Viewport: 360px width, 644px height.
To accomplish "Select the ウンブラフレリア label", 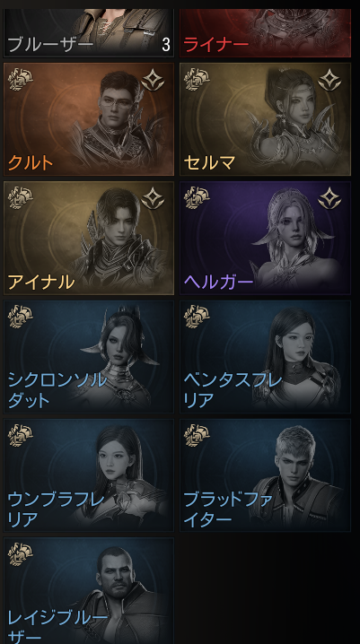I will click(x=56, y=509).
